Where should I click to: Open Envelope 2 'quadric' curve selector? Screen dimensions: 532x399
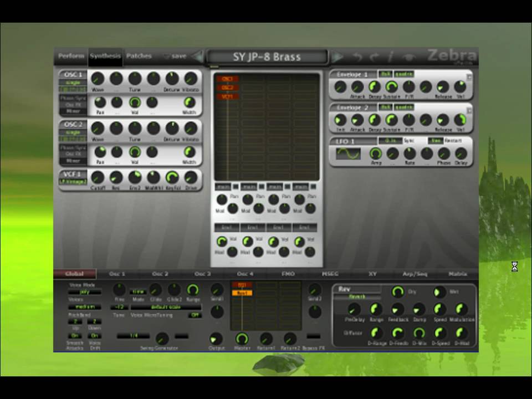[x=404, y=107]
